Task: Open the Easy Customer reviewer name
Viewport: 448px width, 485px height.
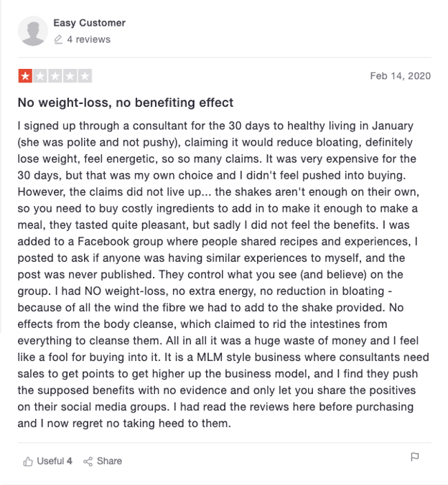Action: click(90, 23)
